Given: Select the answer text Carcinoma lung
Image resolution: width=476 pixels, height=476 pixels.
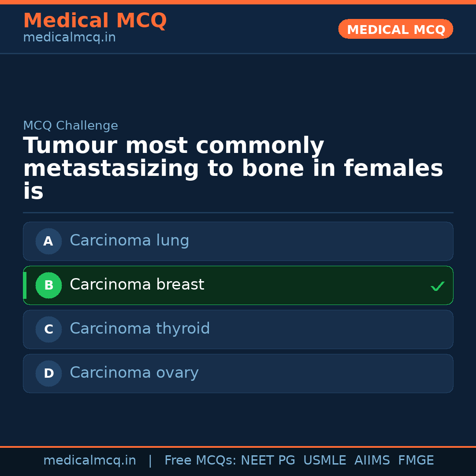Looking at the screenshot, I should (x=129, y=241).
